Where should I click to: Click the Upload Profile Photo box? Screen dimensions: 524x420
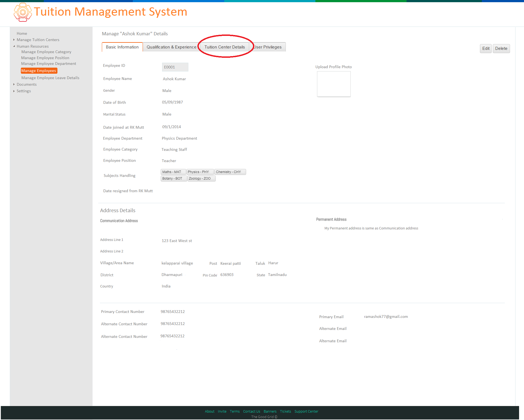pos(334,84)
